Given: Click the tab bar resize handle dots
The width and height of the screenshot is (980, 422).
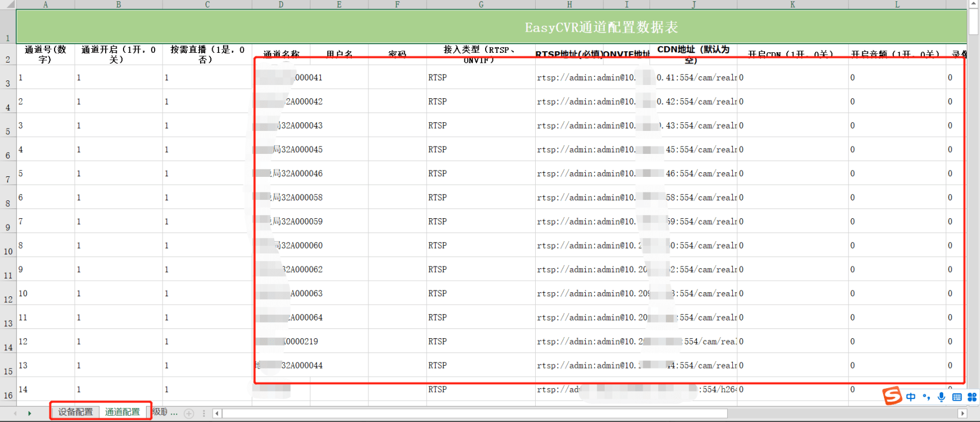Looking at the screenshot, I should (204, 413).
